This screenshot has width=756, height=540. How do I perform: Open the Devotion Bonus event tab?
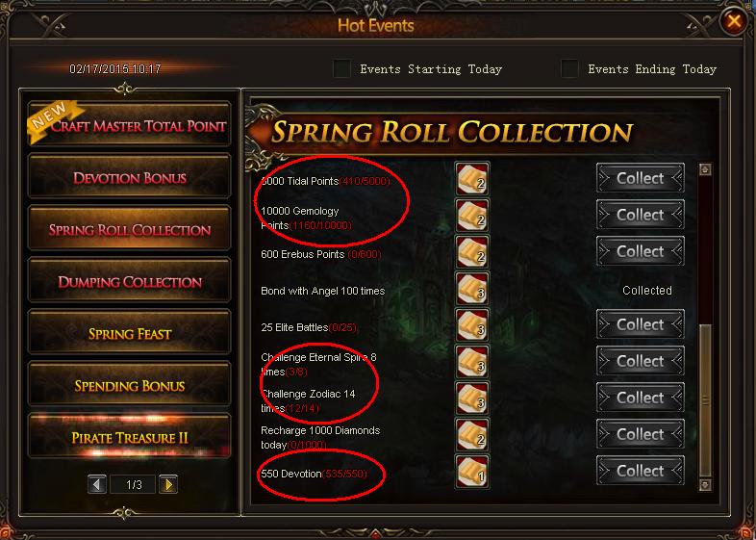[x=129, y=176]
